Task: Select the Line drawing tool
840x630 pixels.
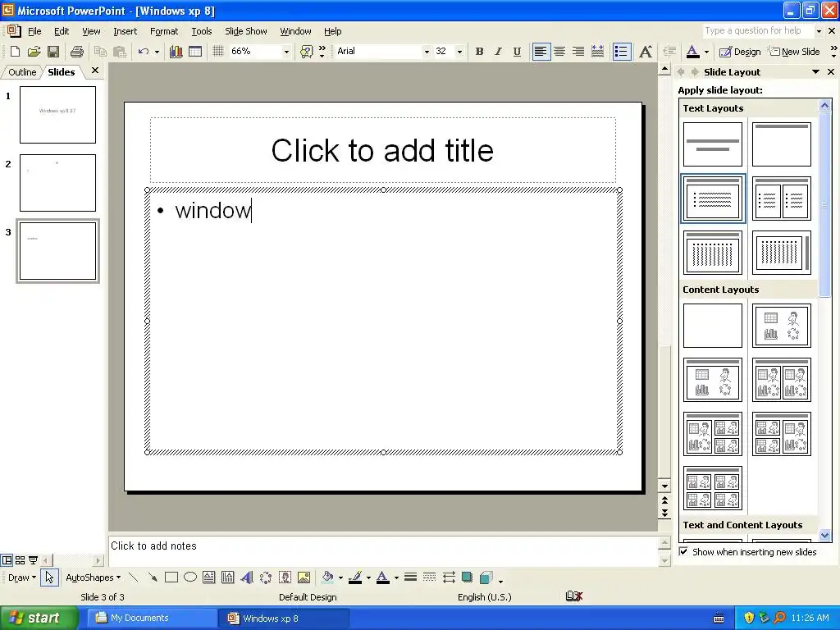Action: tap(134, 577)
